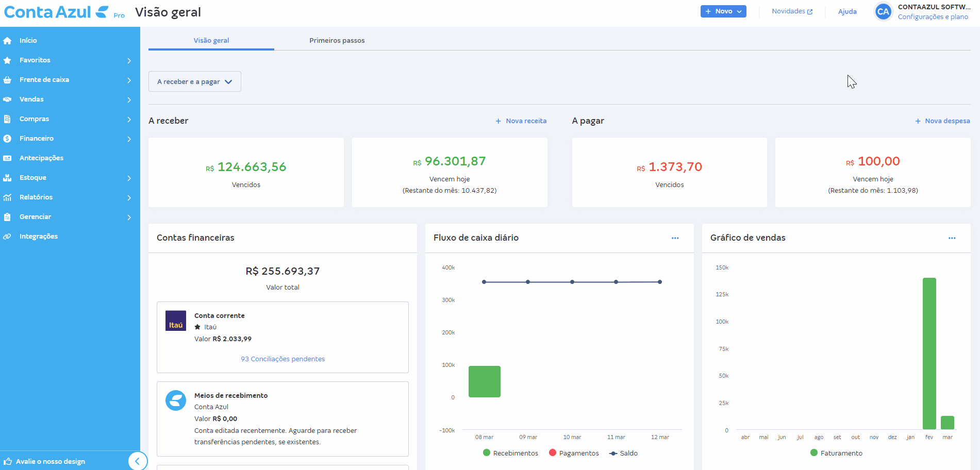Click the Integrações link icon
Image resolution: width=980 pixels, height=470 pixels.
(x=7, y=237)
